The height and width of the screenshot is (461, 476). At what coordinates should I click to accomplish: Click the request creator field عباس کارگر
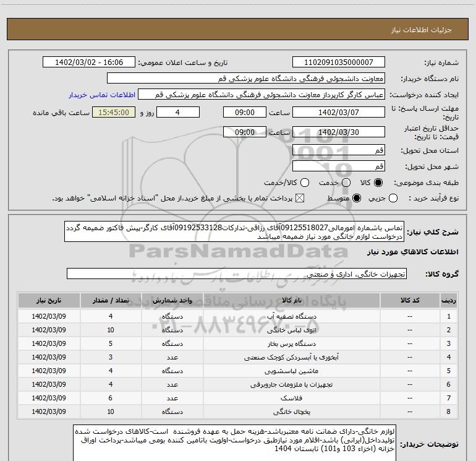(x=261, y=95)
